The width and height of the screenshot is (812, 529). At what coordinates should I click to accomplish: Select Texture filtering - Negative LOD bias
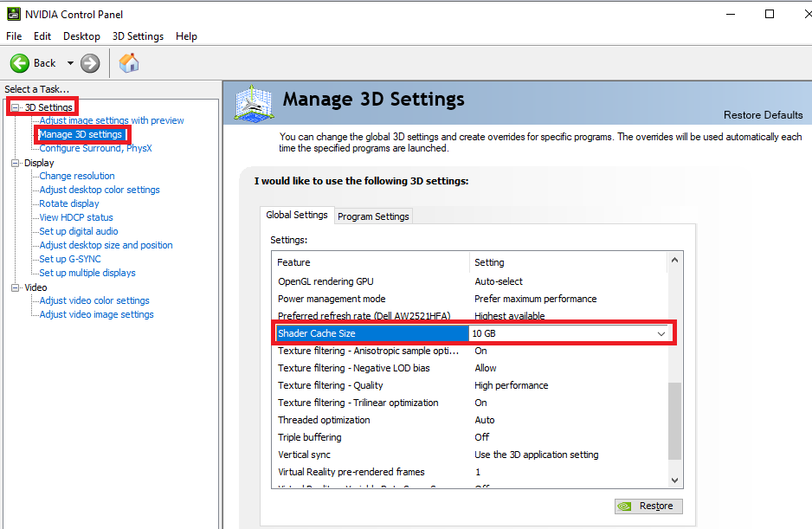tap(469, 368)
